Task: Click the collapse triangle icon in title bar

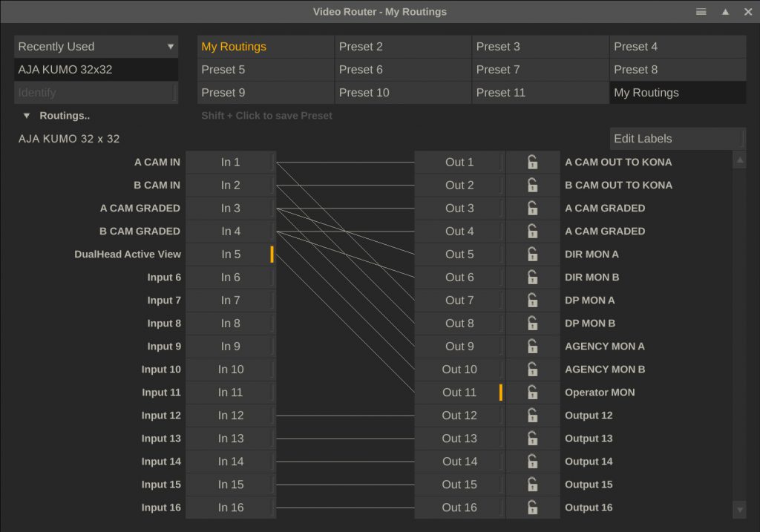Action: coord(725,12)
